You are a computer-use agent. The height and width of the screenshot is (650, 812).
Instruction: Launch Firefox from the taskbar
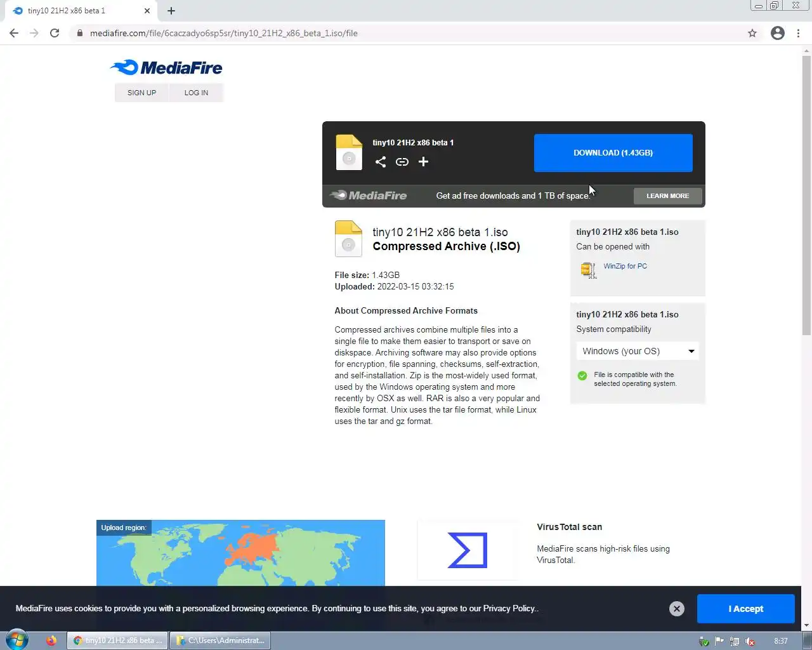point(51,640)
